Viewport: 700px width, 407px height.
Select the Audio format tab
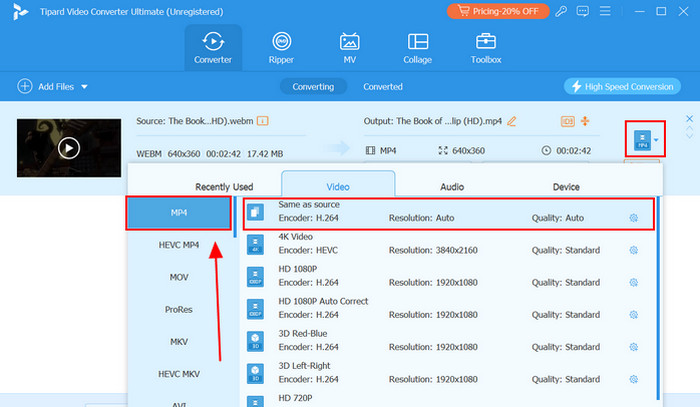coord(452,187)
